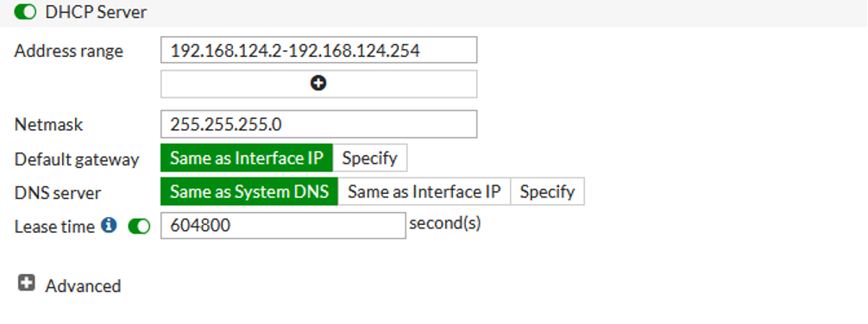Click the empty add-range row box
Screen dimensions: 868x324
pyautogui.click(x=318, y=84)
